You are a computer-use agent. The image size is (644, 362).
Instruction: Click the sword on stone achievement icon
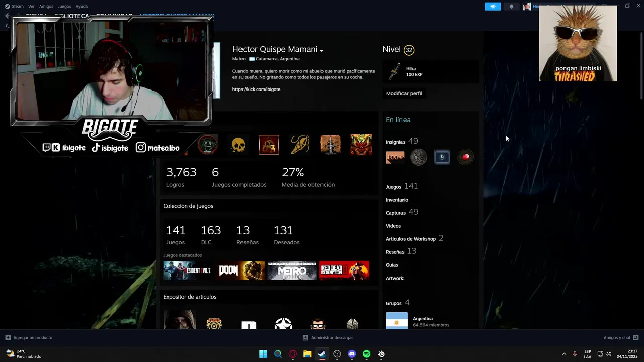[331, 145]
